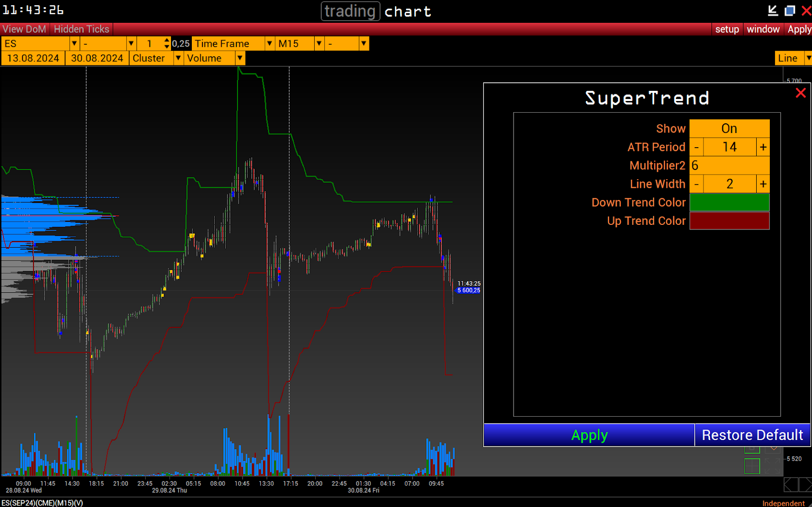
Task: Click Restore Default button
Action: pos(752,435)
